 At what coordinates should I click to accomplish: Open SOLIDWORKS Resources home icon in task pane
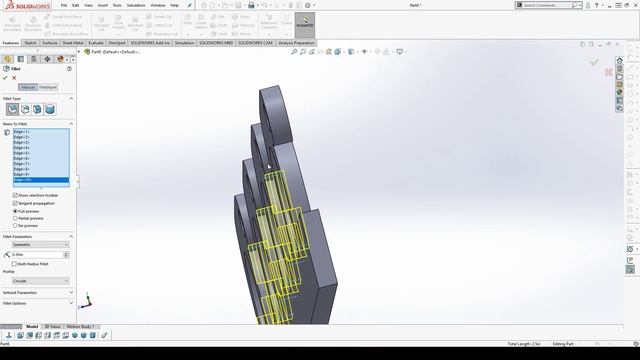620,60
